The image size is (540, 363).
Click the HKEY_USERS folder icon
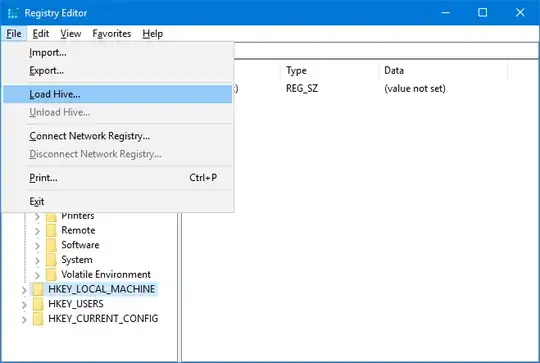click(38, 304)
